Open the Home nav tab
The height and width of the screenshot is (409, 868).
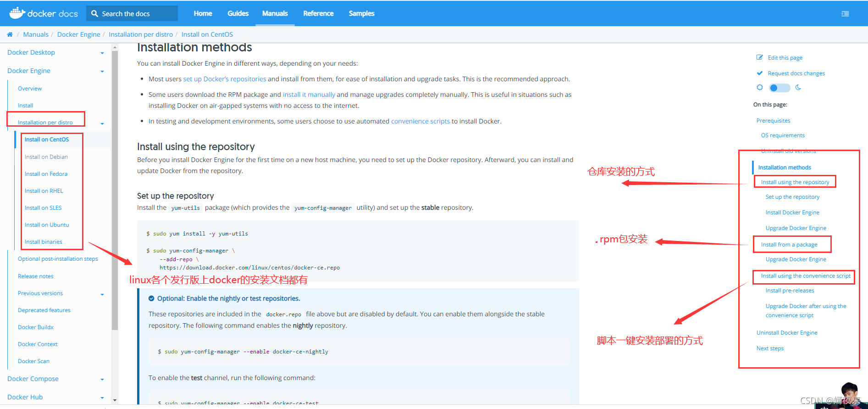[203, 13]
